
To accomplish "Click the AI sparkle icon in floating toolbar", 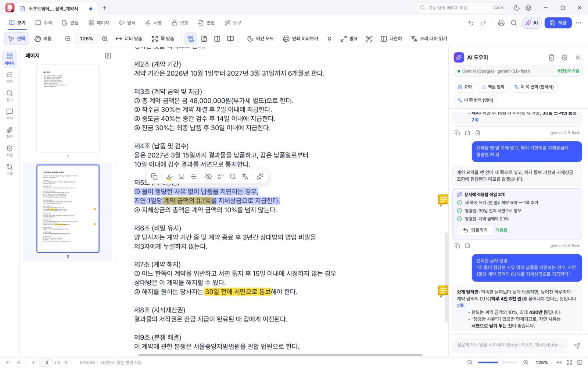I will (260, 177).
